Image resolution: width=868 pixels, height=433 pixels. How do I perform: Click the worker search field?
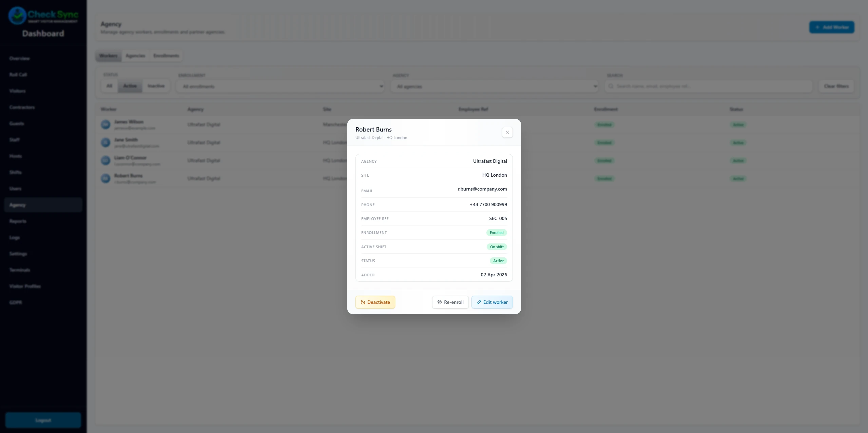pos(708,86)
